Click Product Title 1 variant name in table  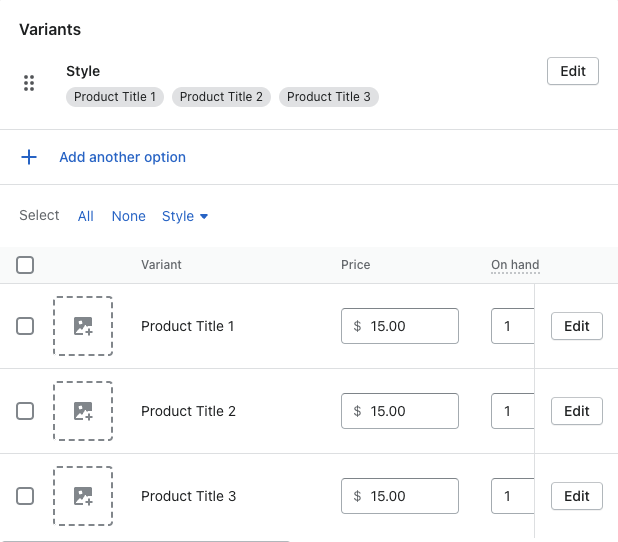pos(188,326)
